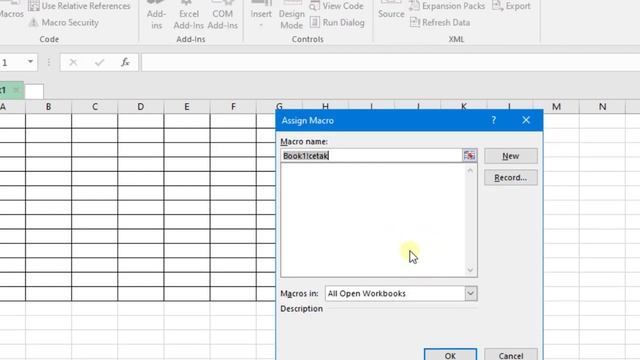
Task: Click the macro list scroll down arrow
Action: pyautogui.click(x=470, y=270)
